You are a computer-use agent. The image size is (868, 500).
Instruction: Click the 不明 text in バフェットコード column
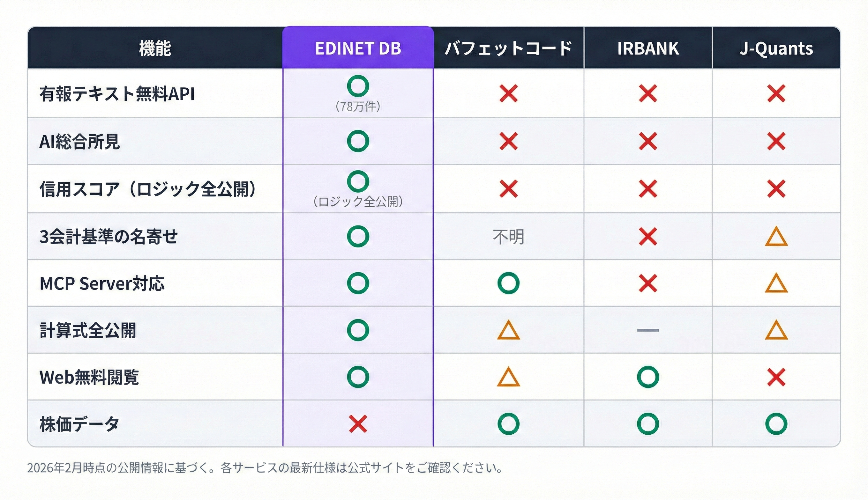(x=508, y=237)
